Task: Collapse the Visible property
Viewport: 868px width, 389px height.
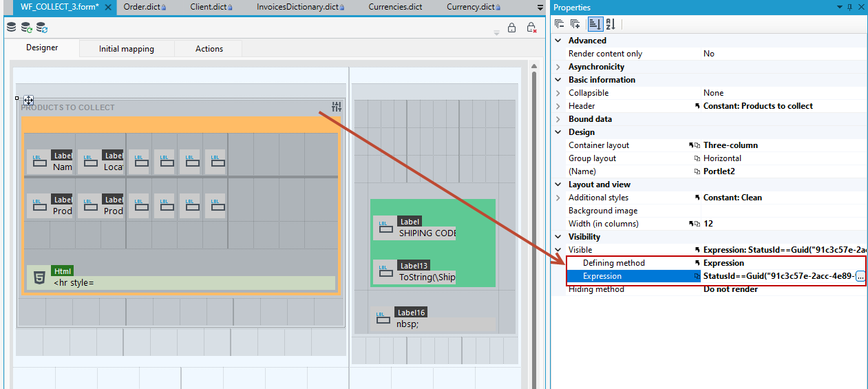Action: click(558, 250)
